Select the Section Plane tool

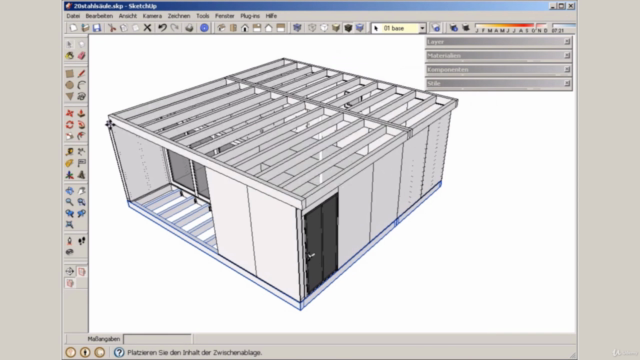[x=70, y=271]
